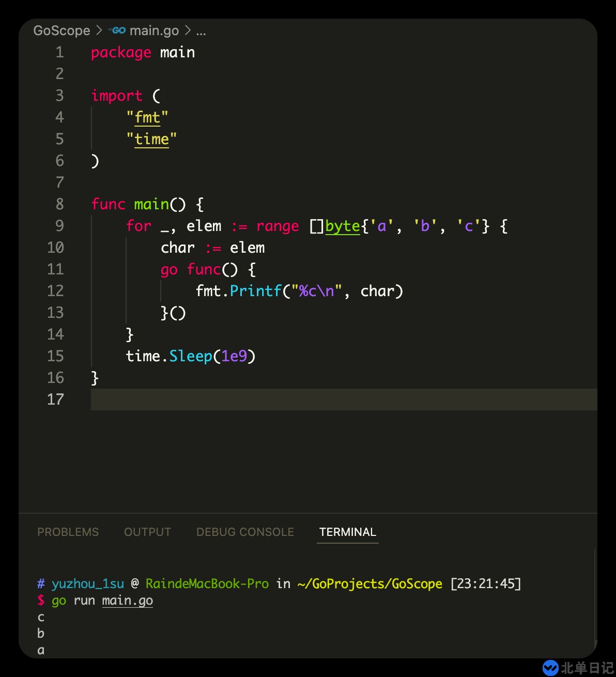Click the underlined "fmt" import link
The width and height of the screenshot is (616, 677).
tap(147, 117)
